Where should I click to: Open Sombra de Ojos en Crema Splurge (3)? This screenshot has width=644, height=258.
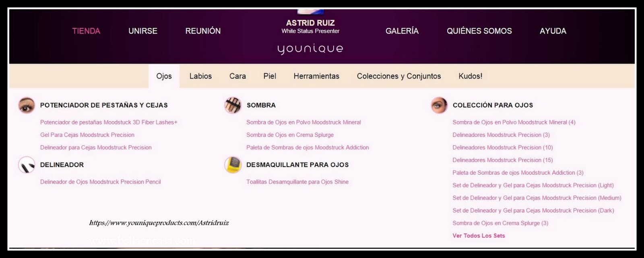(500, 223)
